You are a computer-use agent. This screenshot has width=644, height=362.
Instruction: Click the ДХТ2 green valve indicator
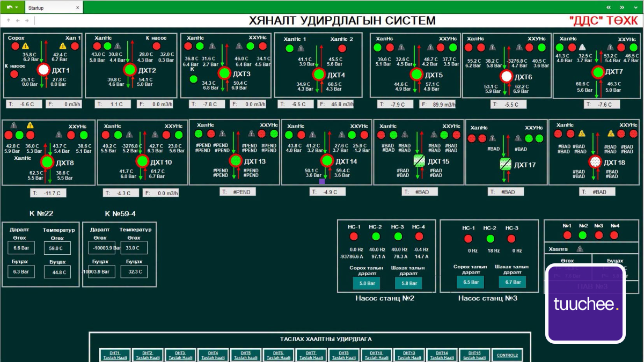click(x=130, y=70)
